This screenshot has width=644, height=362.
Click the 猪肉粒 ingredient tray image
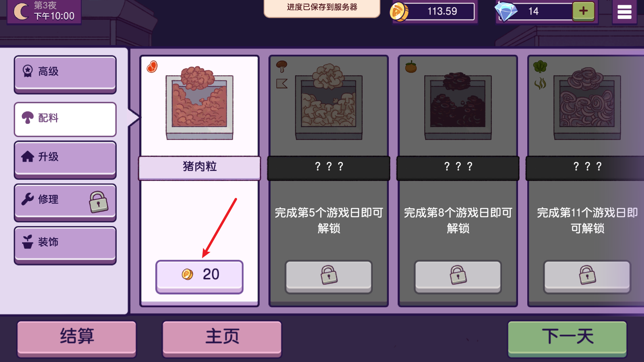coord(200,103)
